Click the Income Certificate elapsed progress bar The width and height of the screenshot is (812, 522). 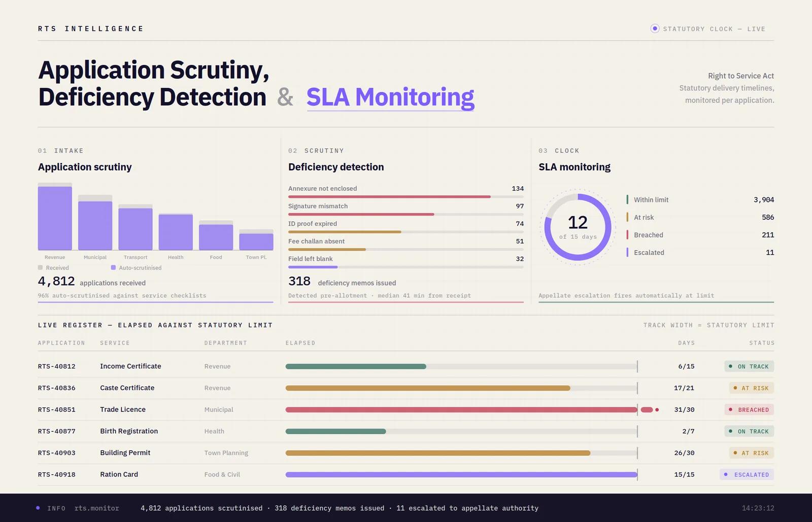click(461, 366)
